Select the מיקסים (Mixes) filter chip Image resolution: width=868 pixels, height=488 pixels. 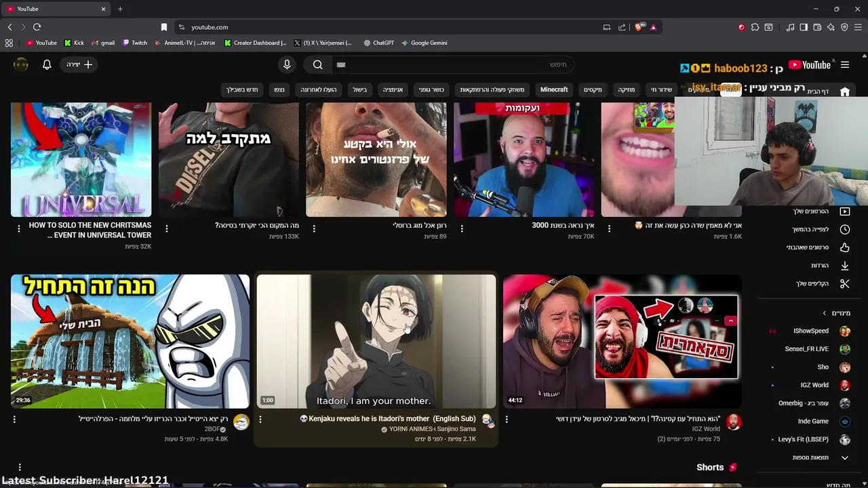pos(593,89)
